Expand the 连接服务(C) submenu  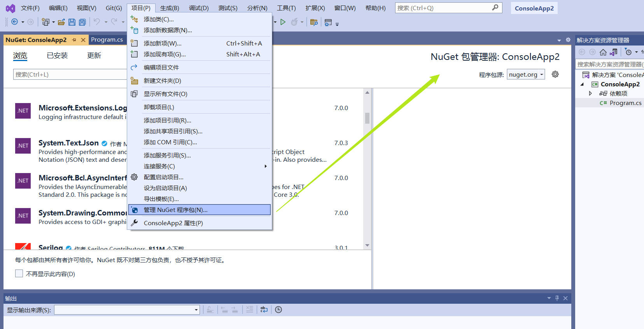click(x=200, y=166)
